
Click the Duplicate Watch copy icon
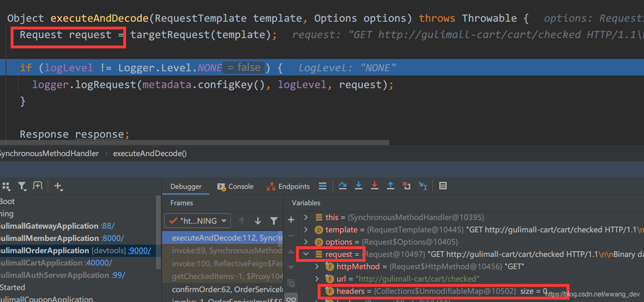[291, 283]
